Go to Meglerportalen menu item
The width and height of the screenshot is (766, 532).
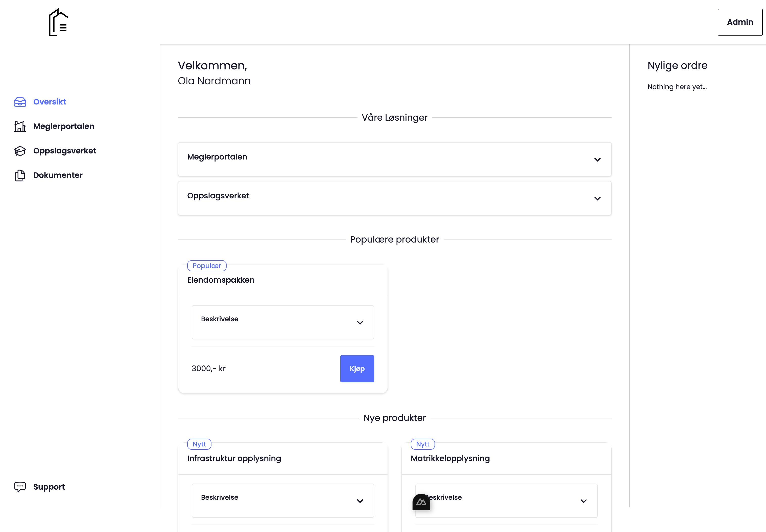click(63, 126)
